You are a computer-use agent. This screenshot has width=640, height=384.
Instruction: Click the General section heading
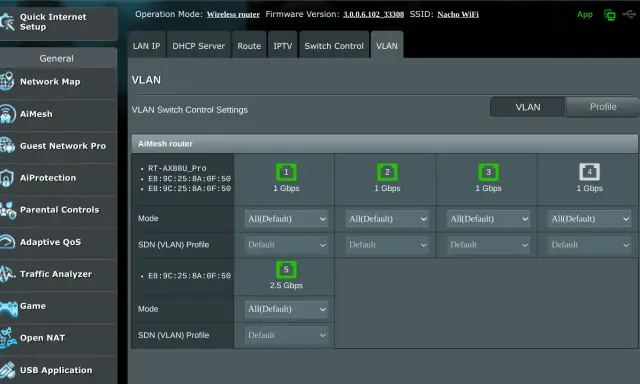(56, 58)
